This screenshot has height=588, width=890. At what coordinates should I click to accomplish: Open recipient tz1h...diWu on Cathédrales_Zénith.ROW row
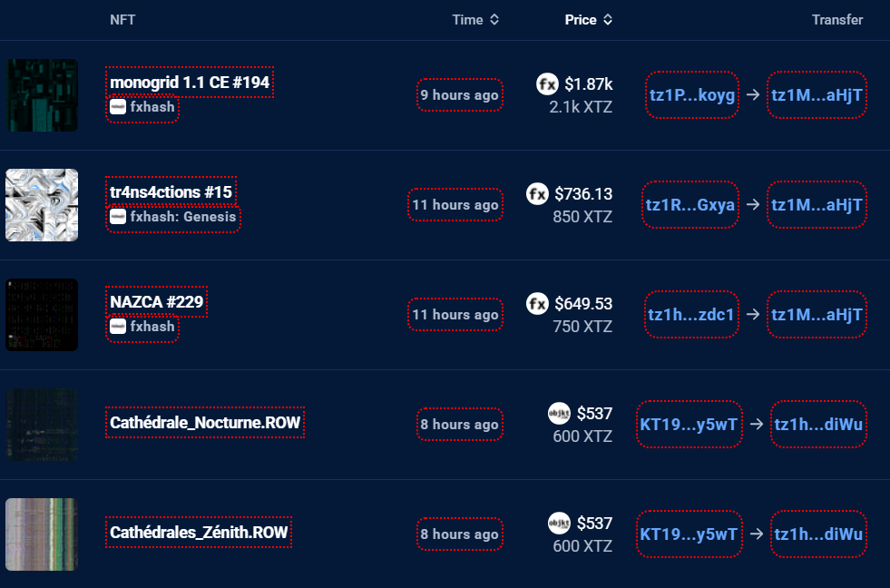pos(817,534)
